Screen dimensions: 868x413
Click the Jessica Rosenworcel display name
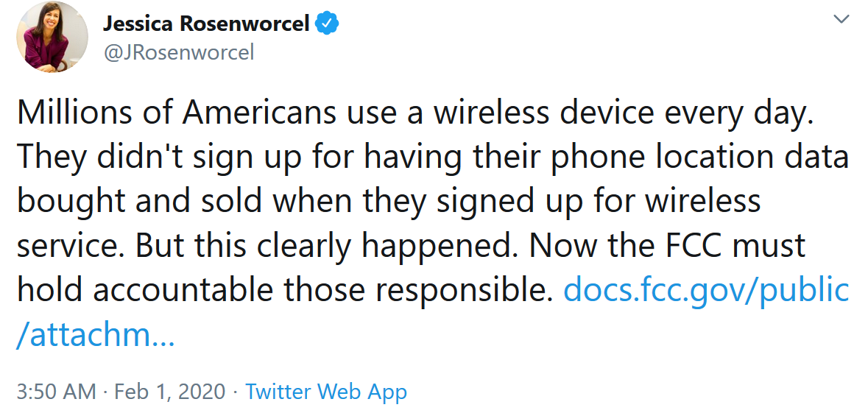[206, 25]
